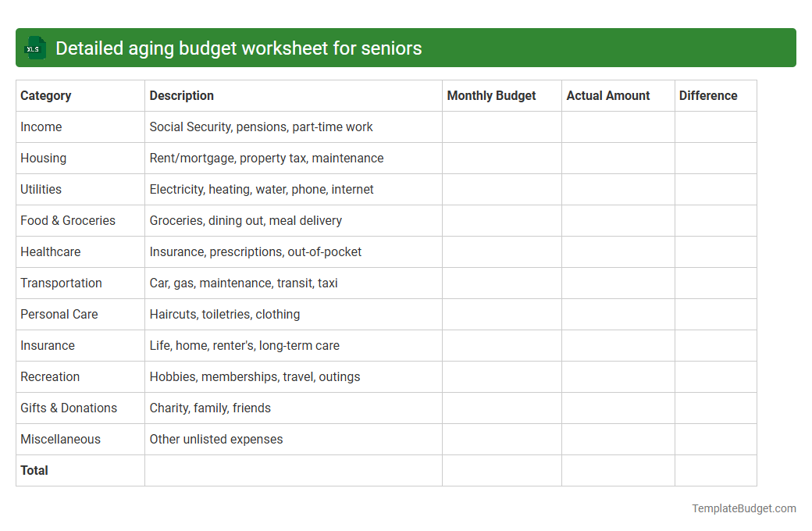Viewport: 812px width, 531px height.
Task: Select the Monthly Budget column header
Action: tap(491, 95)
